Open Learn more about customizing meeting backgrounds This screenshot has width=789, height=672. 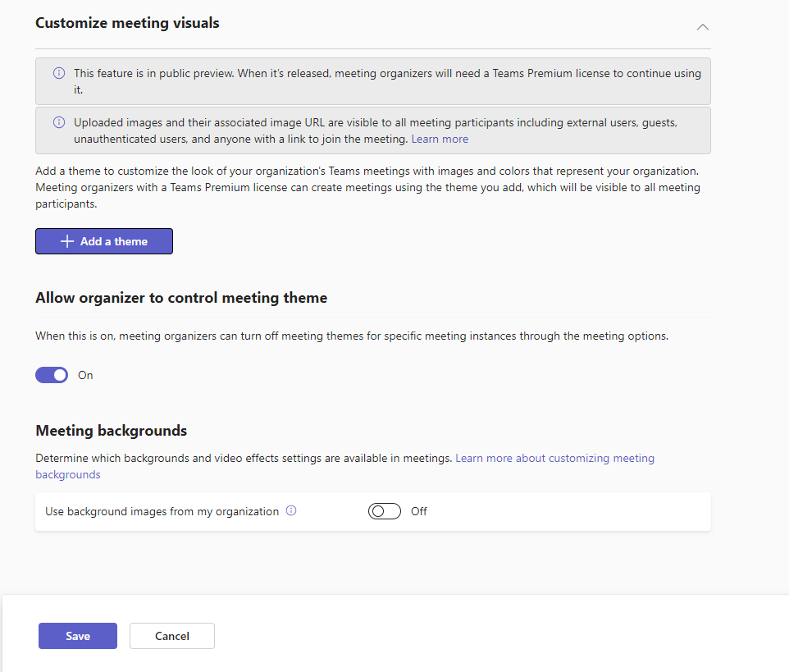click(x=554, y=458)
